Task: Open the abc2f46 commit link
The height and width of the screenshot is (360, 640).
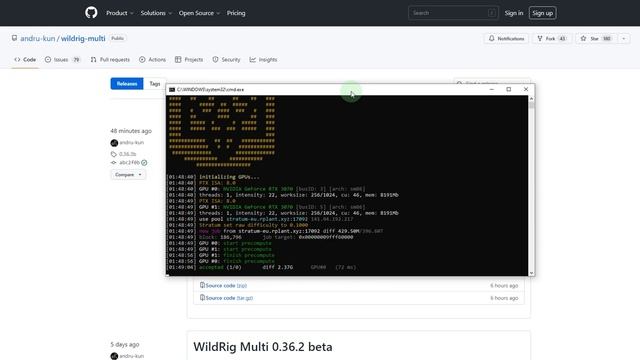Action: pyautogui.click(x=129, y=162)
